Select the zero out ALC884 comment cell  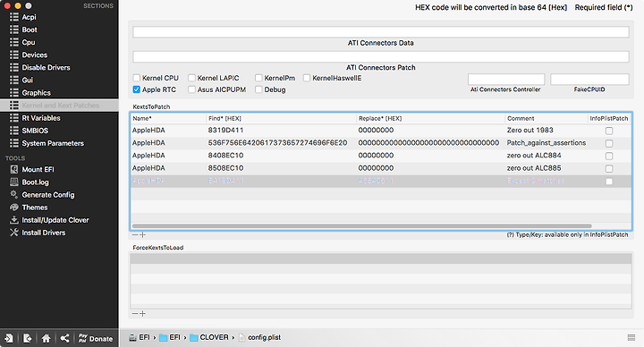533,156
